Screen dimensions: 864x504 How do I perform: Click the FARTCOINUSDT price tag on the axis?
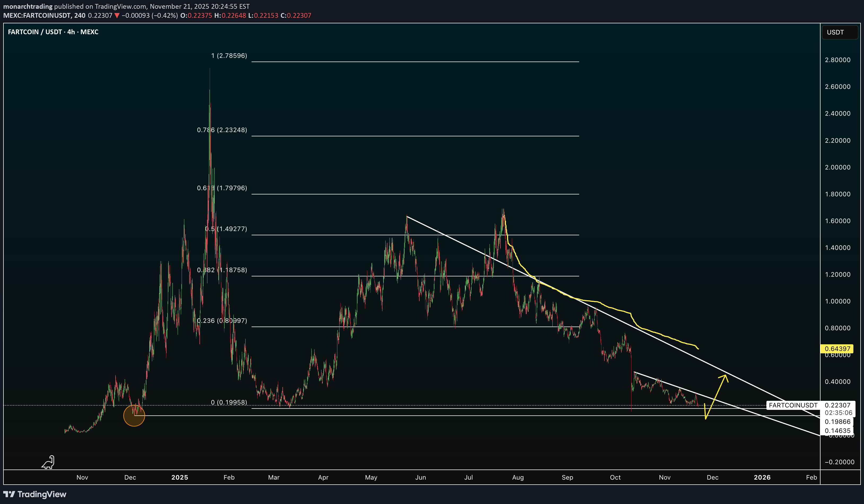coord(793,405)
